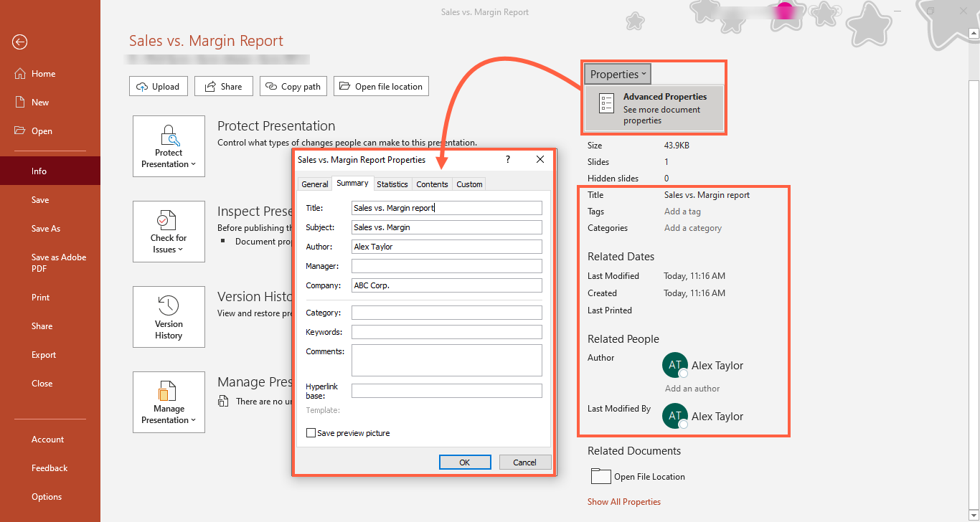This screenshot has height=522, width=980.
Task: Click the Author input field
Action: [446, 247]
